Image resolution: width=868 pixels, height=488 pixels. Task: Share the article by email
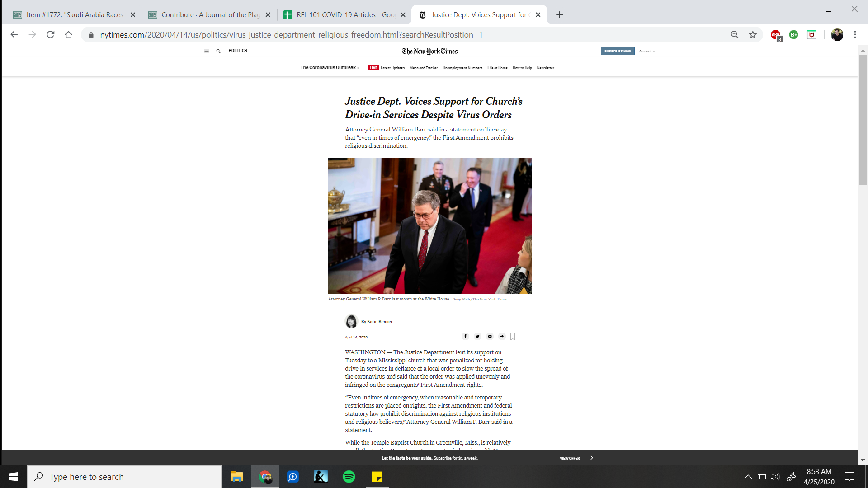[x=490, y=336]
